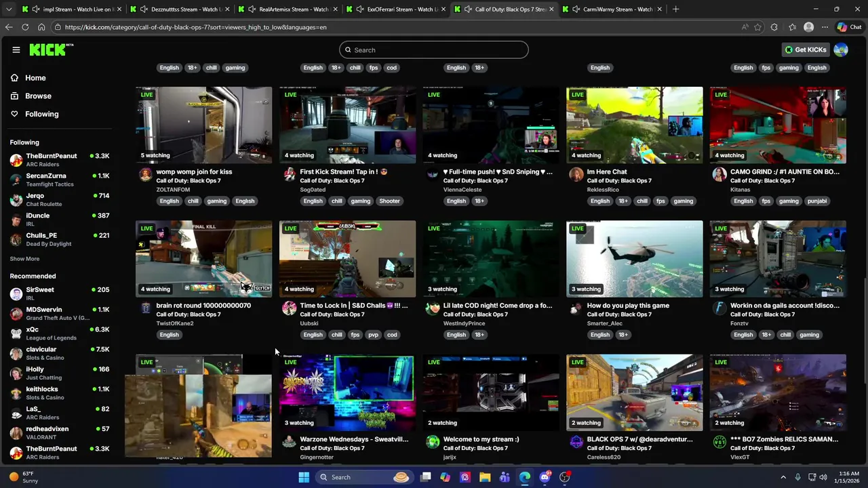Click Ubuhski streamer avatar
The height and width of the screenshot is (488, 868).
point(290,308)
